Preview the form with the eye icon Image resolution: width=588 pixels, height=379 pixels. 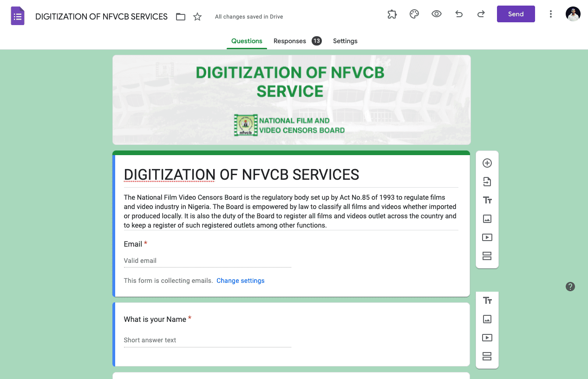437,14
